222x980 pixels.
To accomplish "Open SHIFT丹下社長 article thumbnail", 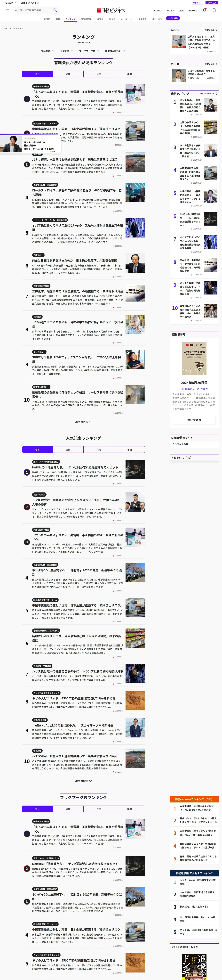I will 135,360.
